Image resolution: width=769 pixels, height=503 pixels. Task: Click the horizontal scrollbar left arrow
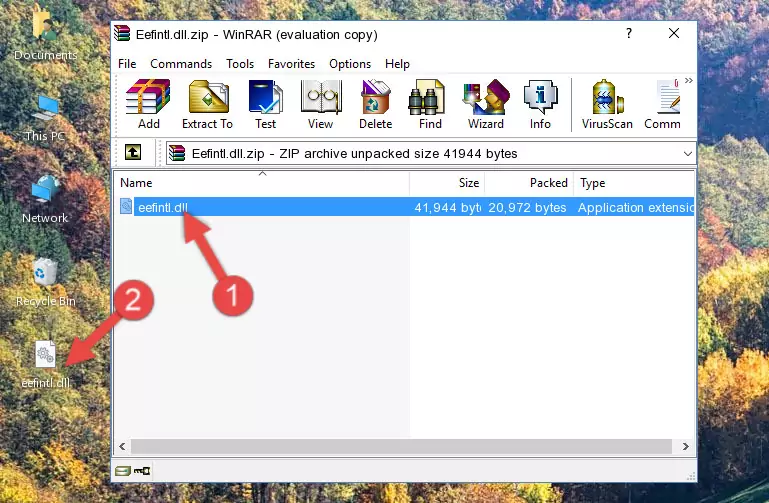click(122, 446)
